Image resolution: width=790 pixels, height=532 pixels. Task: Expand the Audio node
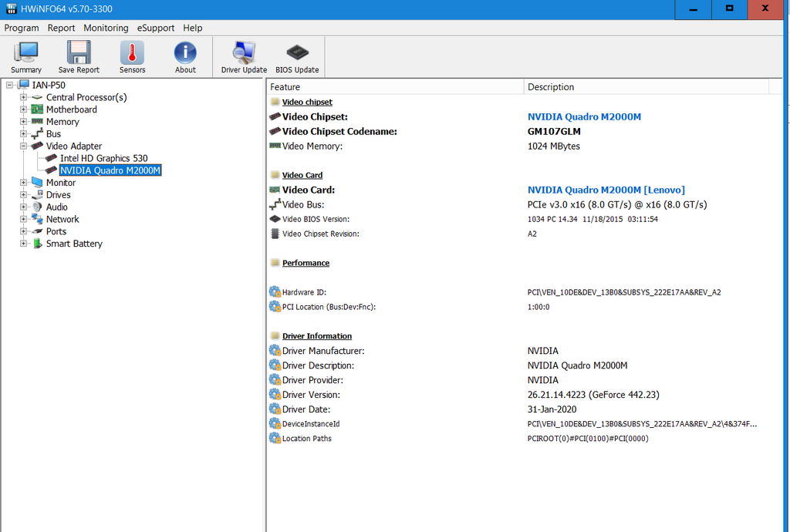coord(23,207)
